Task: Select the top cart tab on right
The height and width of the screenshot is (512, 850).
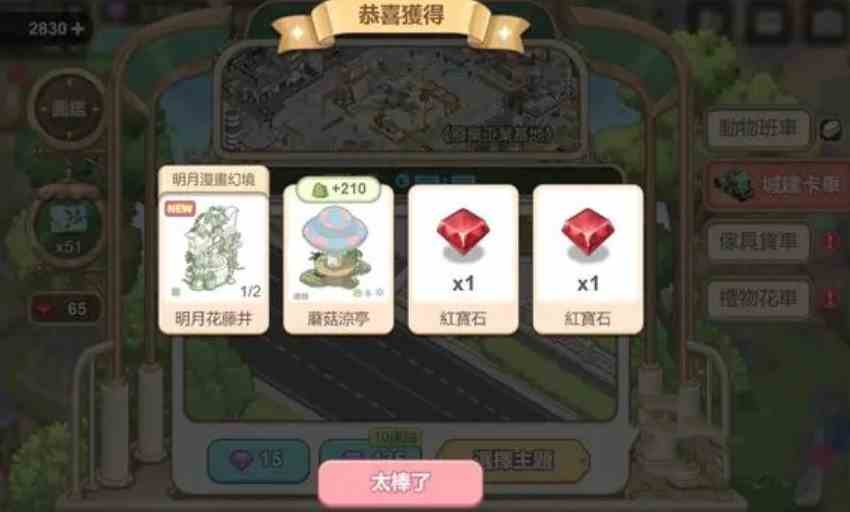Action: (758, 129)
